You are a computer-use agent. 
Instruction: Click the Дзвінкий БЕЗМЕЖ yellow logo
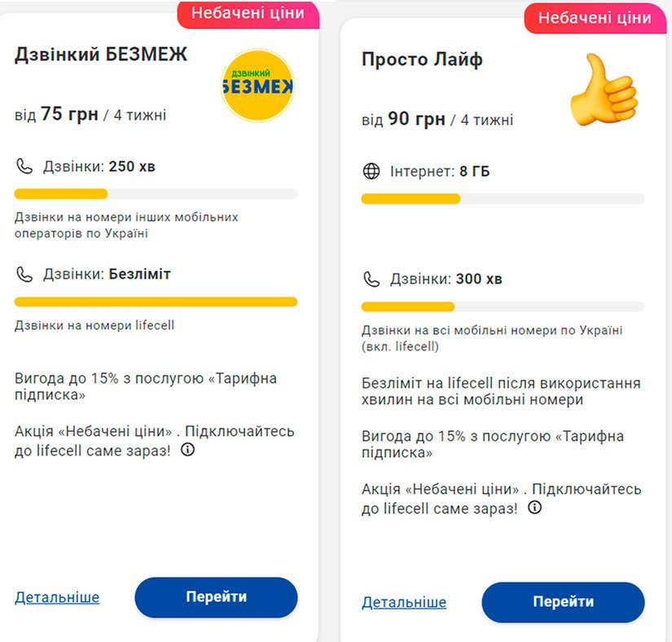pyautogui.click(x=257, y=86)
